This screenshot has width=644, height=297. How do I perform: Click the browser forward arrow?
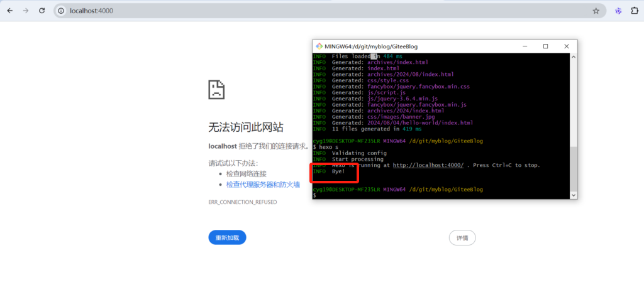point(26,11)
